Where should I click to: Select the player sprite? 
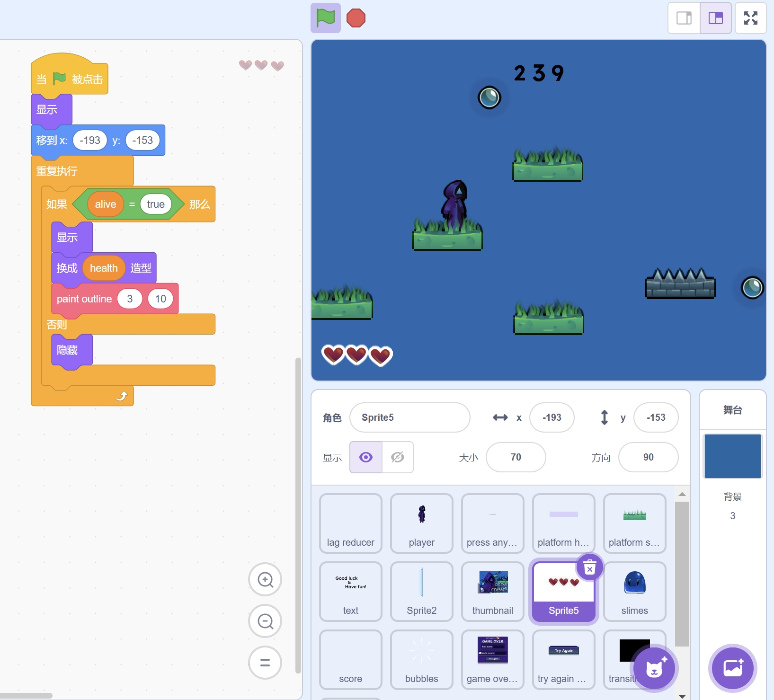(x=421, y=523)
